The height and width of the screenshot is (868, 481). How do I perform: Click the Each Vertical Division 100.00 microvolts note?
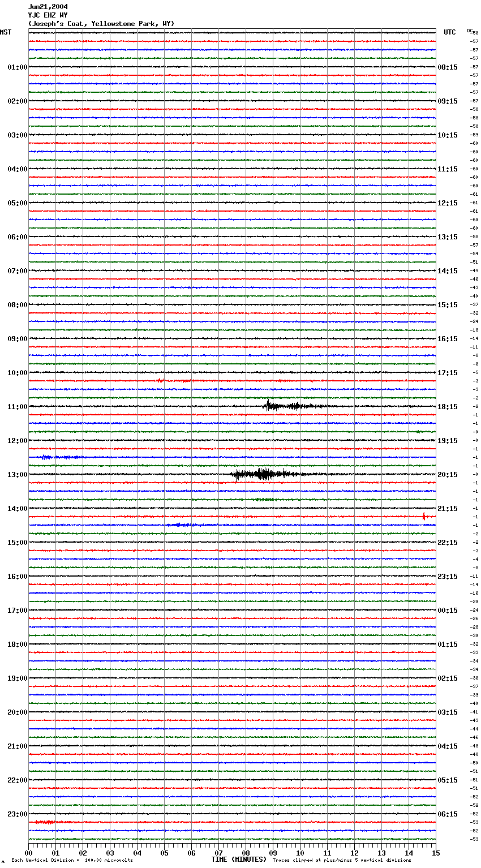tap(72, 861)
